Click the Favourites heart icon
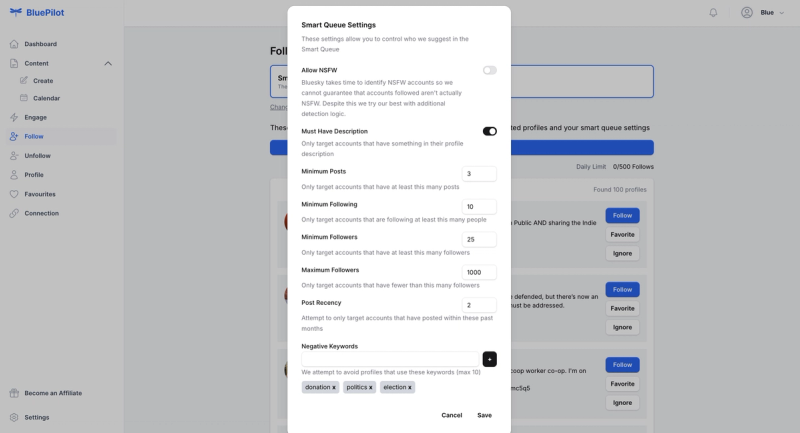The height and width of the screenshot is (433, 800). (14, 194)
